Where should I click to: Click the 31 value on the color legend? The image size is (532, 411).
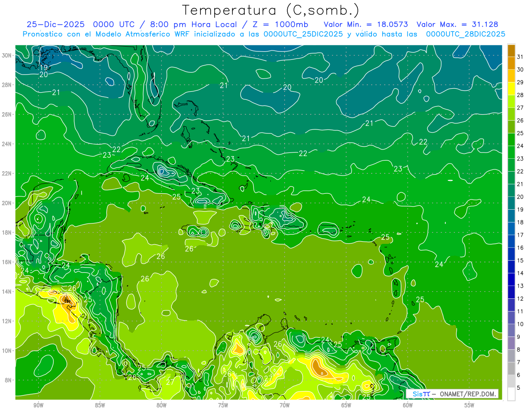[x=520, y=57]
